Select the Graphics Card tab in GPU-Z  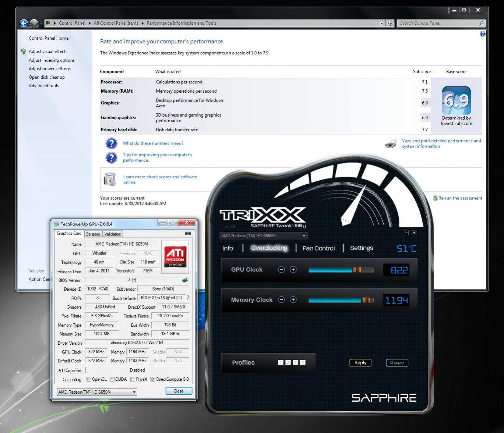click(69, 234)
